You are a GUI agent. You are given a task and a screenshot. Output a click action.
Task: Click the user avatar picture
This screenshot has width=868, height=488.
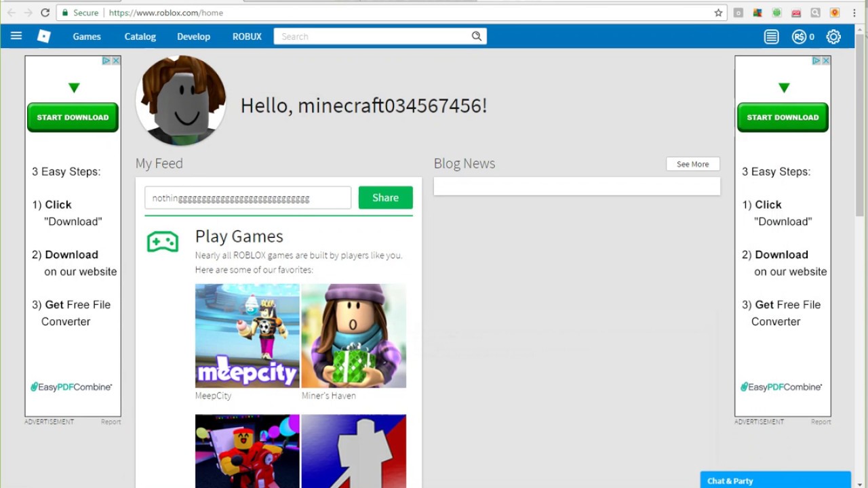(181, 100)
